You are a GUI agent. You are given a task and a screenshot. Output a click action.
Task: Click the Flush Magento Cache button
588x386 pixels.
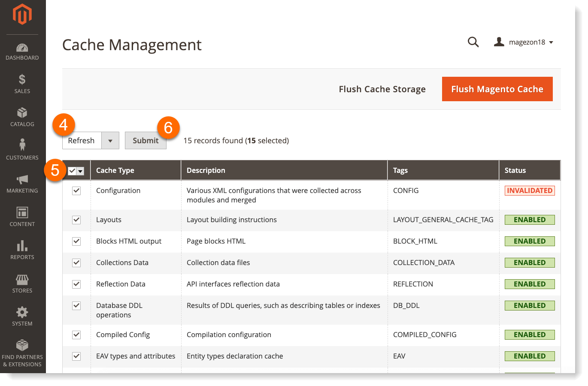coord(497,89)
